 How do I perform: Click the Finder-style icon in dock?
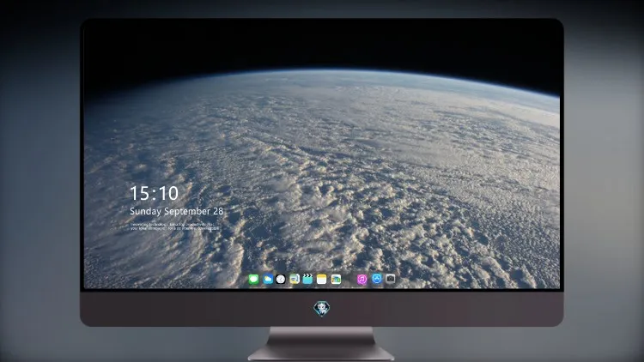click(x=294, y=280)
